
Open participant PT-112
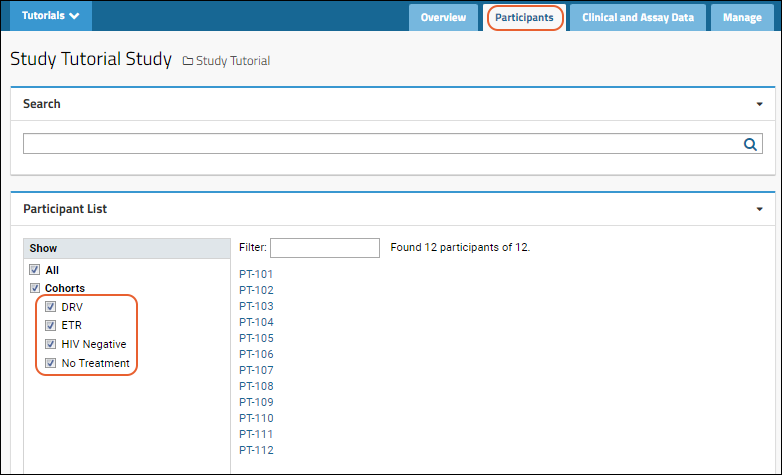pos(256,450)
